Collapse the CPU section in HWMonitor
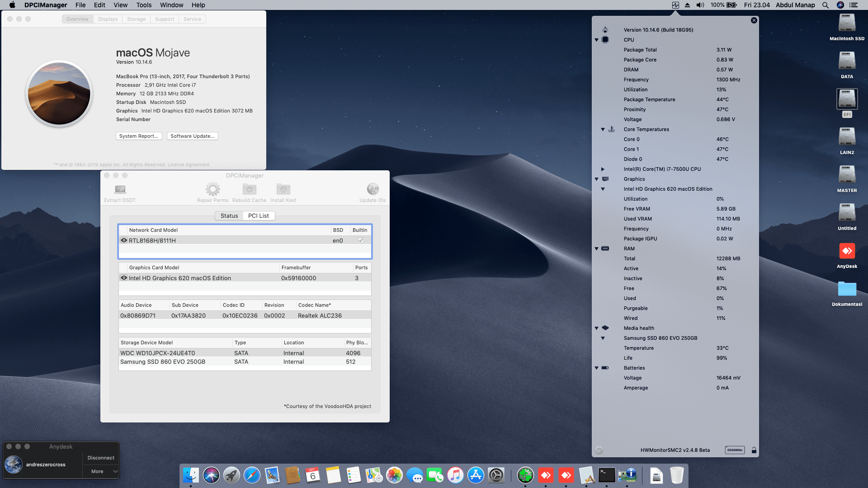The height and width of the screenshot is (488, 868). (596, 40)
